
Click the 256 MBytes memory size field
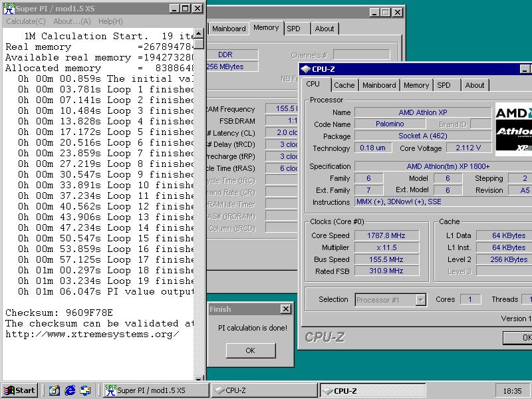click(232, 66)
